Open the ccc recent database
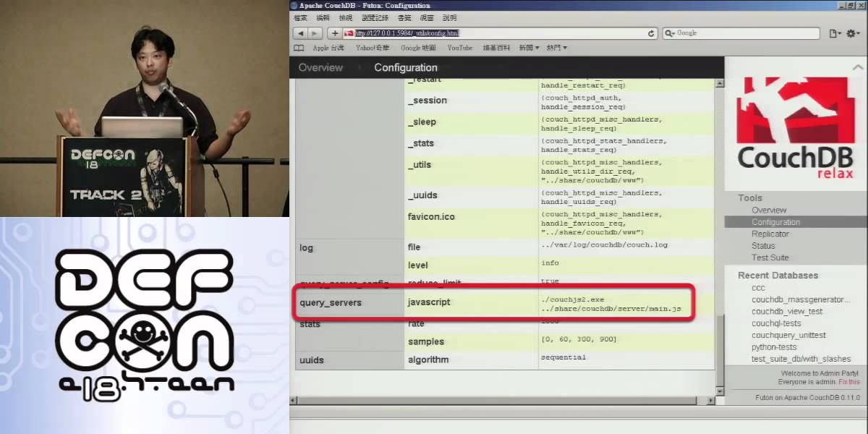Image resolution: width=868 pixels, height=434 pixels. click(x=758, y=288)
